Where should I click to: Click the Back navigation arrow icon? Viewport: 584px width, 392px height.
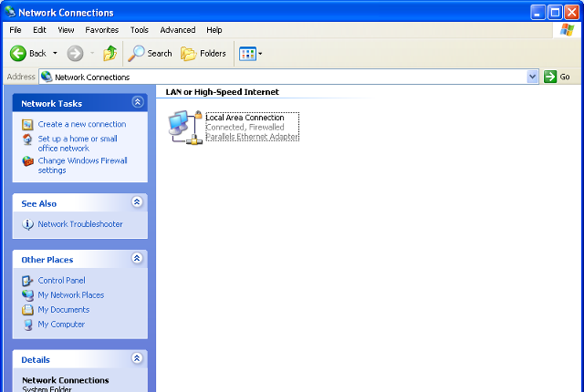click(x=17, y=53)
